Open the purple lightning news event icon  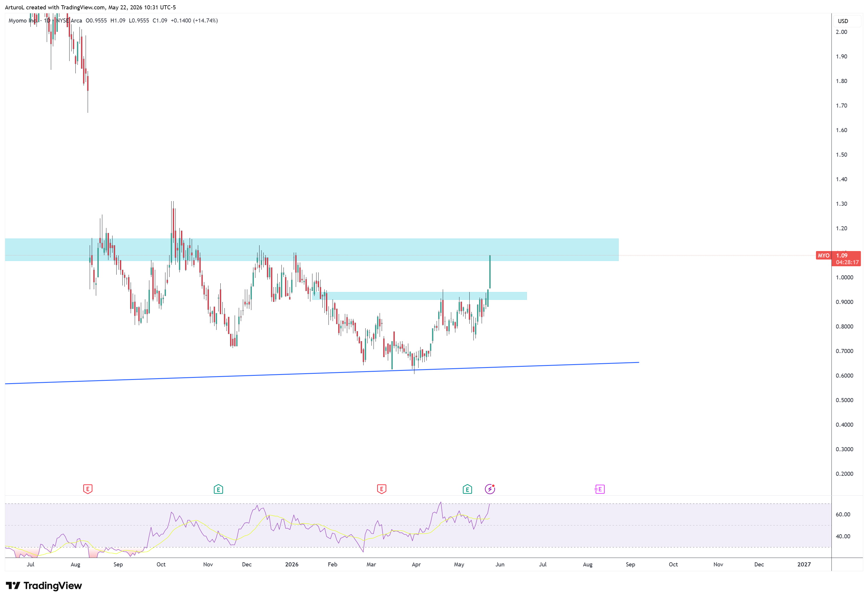[490, 489]
